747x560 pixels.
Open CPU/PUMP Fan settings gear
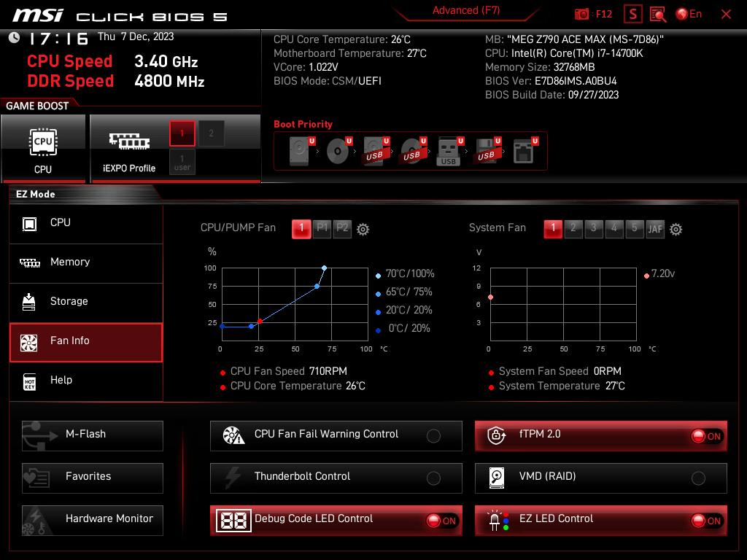(x=363, y=230)
